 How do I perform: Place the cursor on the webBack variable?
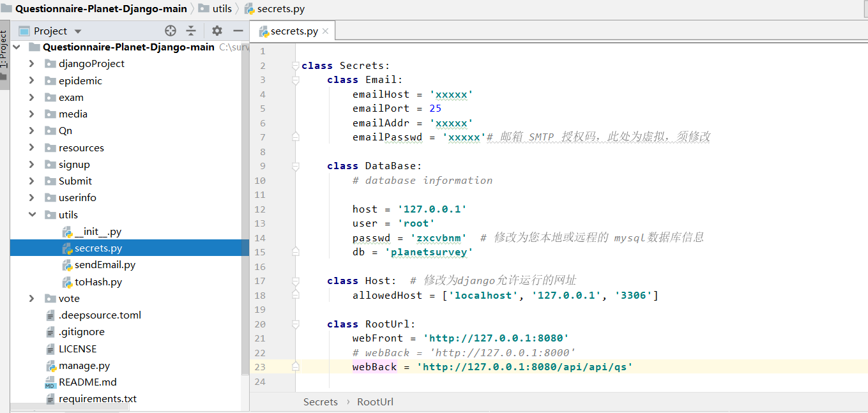coord(374,366)
